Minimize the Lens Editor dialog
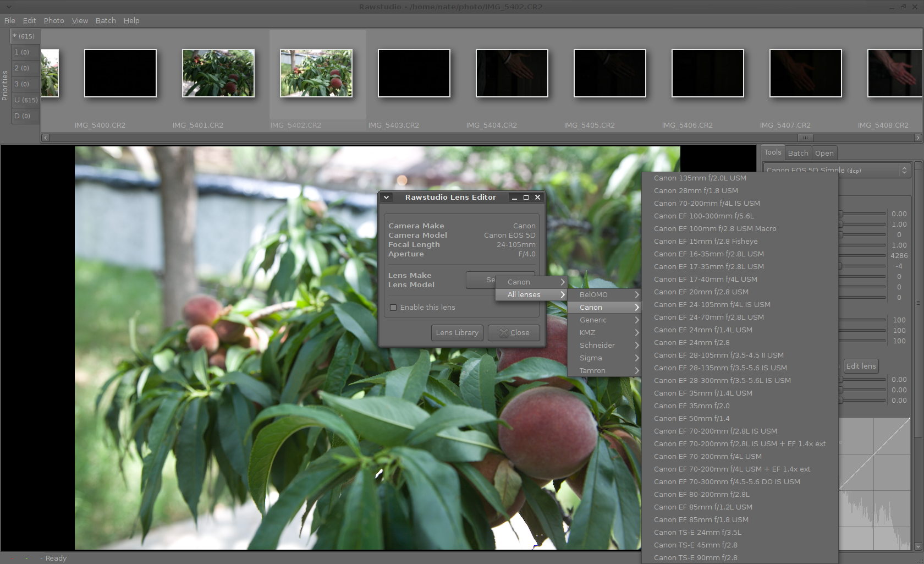924x564 pixels. point(514,198)
